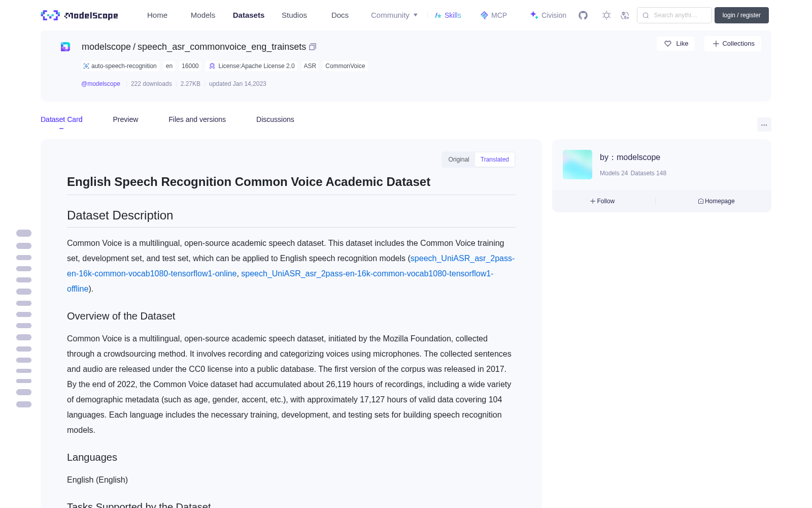The height and width of the screenshot is (508, 812).
Task: Click the 'Languages' heading
Action: click(x=92, y=457)
